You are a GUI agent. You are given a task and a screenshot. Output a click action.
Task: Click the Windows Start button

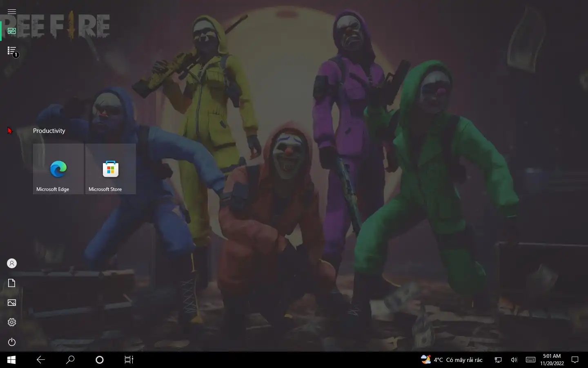tap(11, 360)
